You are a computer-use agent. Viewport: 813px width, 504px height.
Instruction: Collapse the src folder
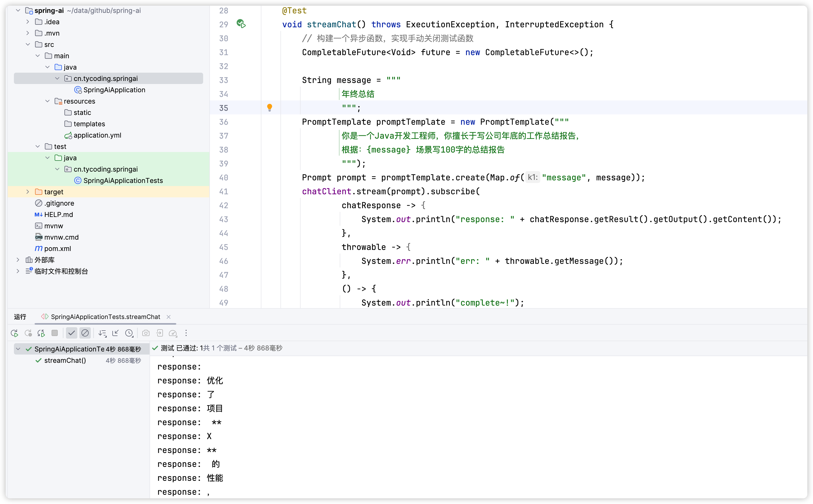(x=28, y=45)
